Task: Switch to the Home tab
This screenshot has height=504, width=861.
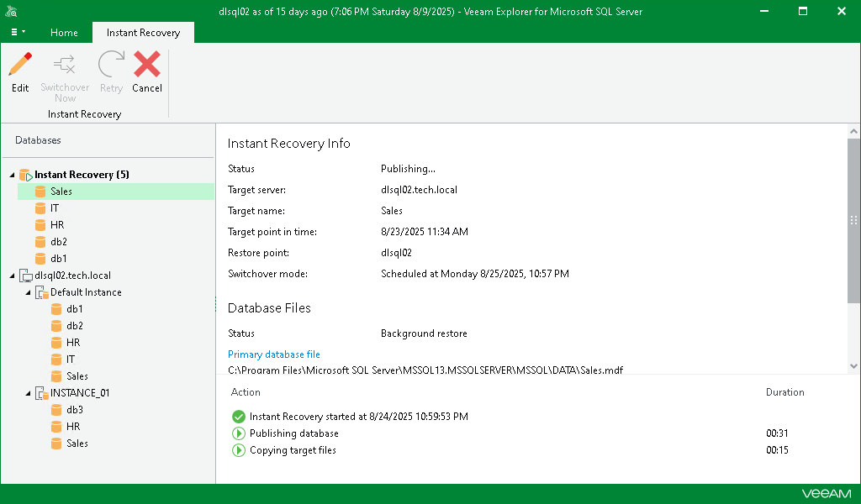Action: 64,33
